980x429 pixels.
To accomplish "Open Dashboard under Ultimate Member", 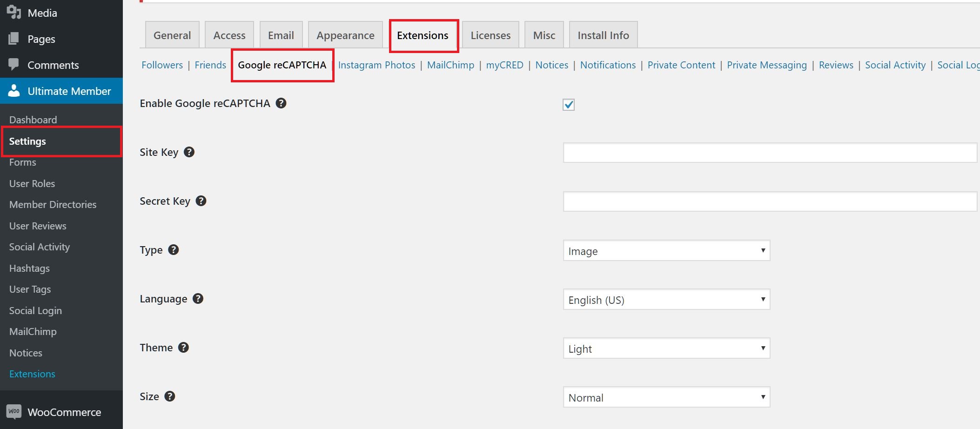I will [x=33, y=120].
